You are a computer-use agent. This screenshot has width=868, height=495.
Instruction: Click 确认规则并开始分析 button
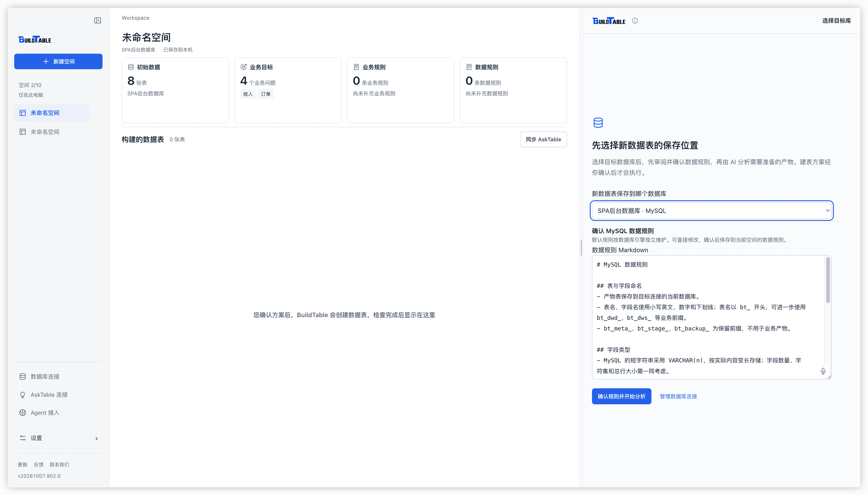pyautogui.click(x=621, y=396)
